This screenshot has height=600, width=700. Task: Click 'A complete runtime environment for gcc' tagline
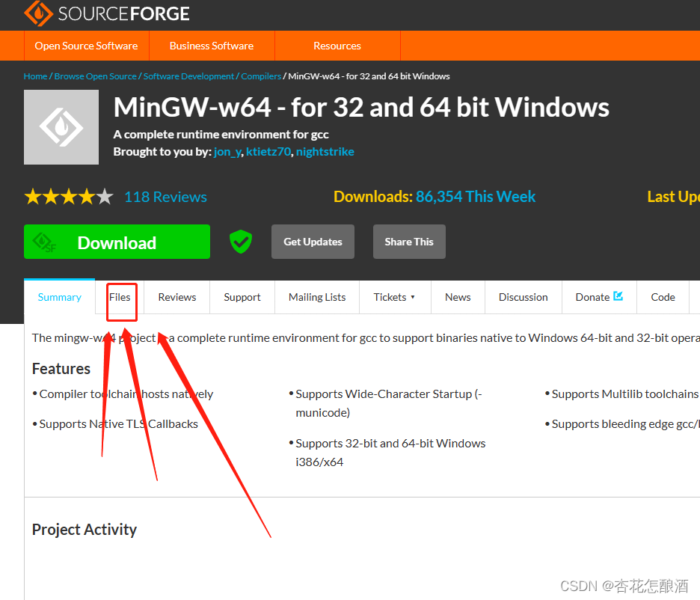point(221,135)
